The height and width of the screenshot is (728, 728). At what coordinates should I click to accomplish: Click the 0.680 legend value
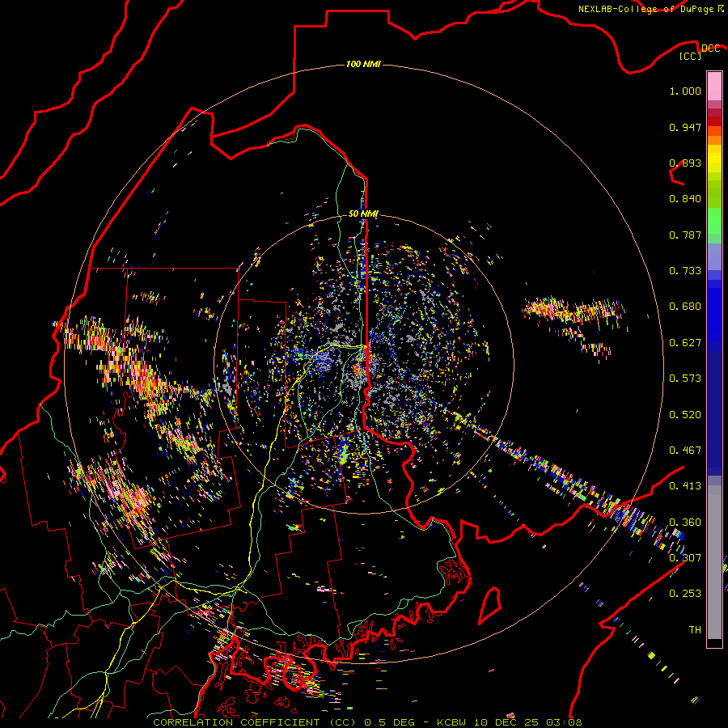click(x=685, y=307)
